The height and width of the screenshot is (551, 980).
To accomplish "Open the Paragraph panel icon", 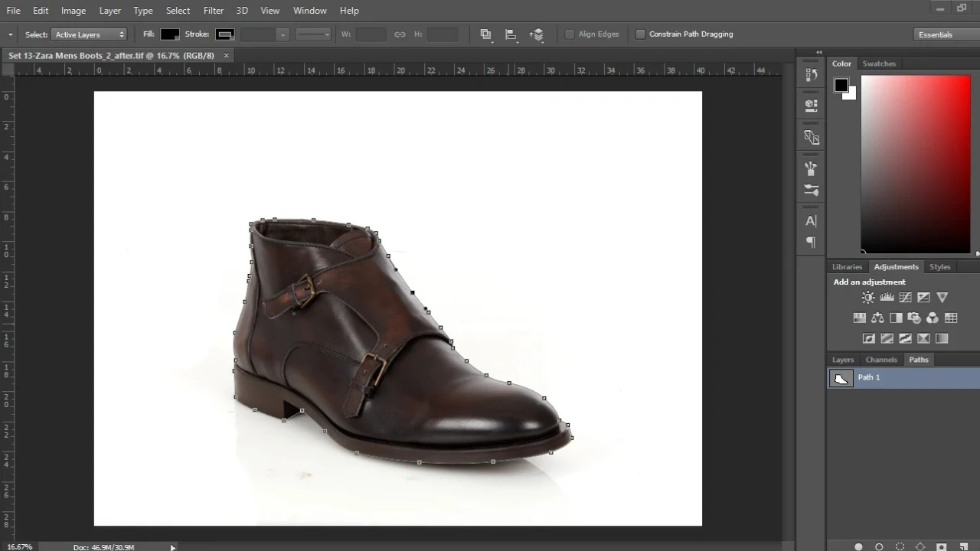I will pyautogui.click(x=811, y=243).
